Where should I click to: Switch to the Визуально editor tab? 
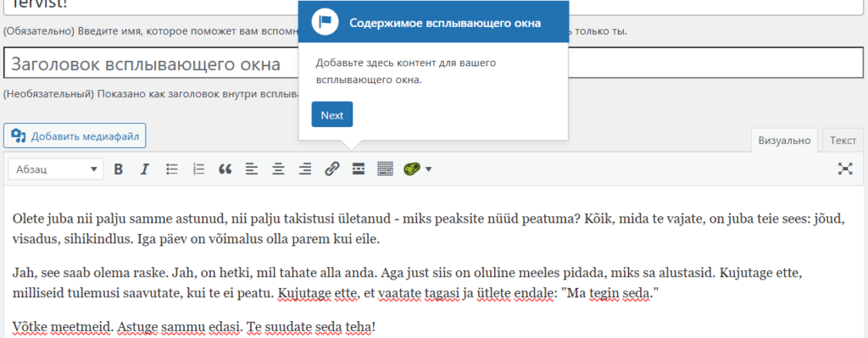tap(784, 141)
